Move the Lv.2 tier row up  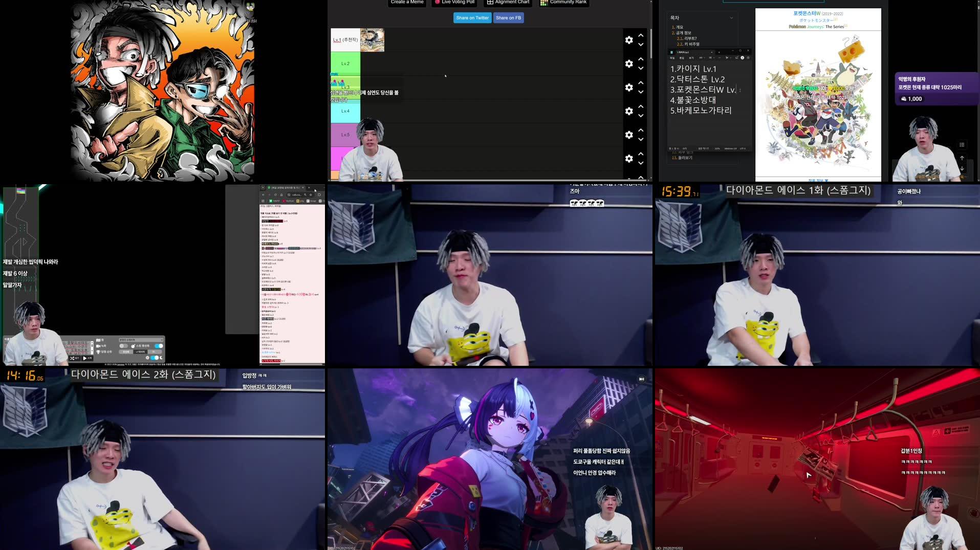point(641,59)
